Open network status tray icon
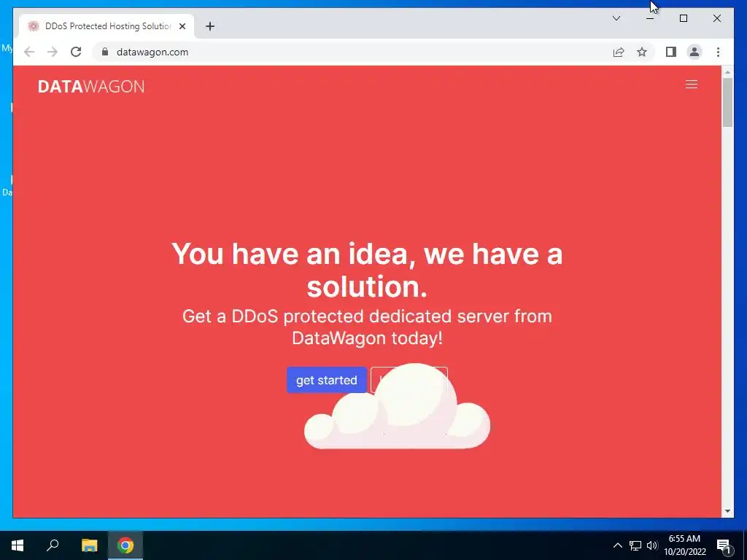 635,545
